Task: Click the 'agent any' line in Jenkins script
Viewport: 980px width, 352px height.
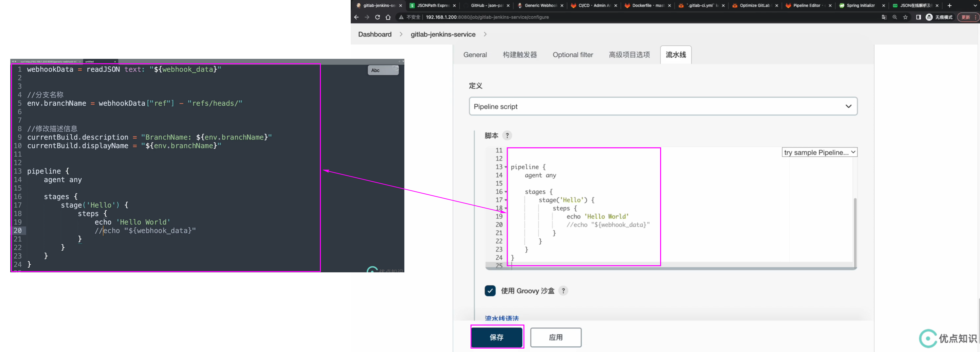Action: [x=540, y=176]
